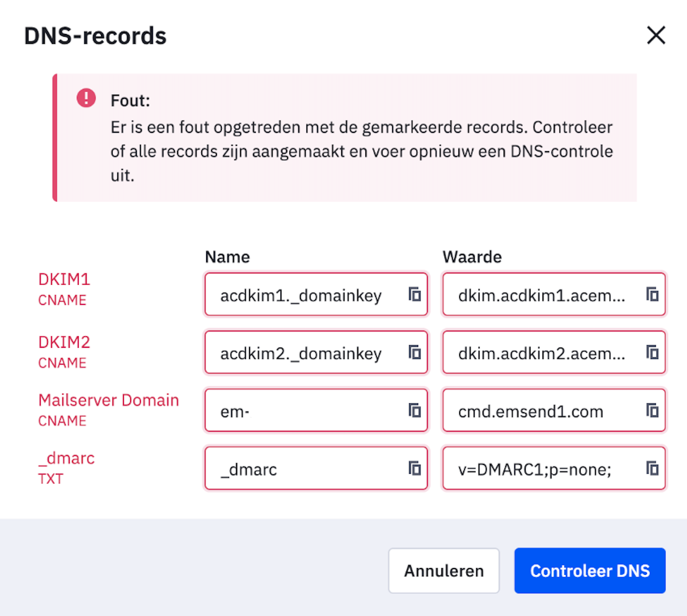The image size is (687, 616).
Task: Select the cmd.emsend1.com value field
Action: pyautogui.click(x=554, y=410)
